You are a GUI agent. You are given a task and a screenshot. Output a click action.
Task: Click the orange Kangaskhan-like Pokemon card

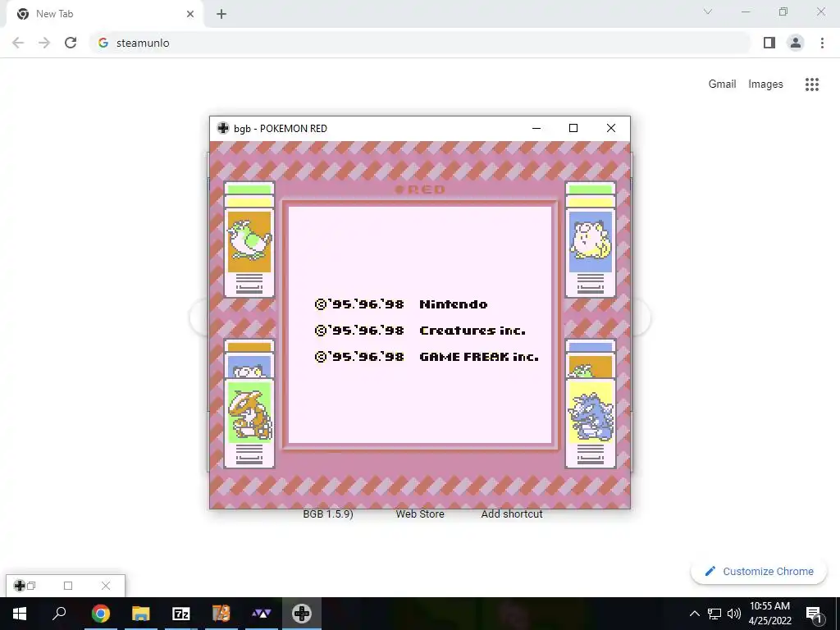tap(249, 422)
